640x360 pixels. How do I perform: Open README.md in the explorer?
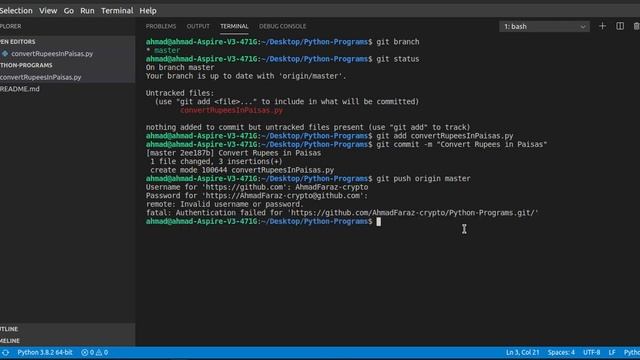pyautogui.click(x=20, y=89)
